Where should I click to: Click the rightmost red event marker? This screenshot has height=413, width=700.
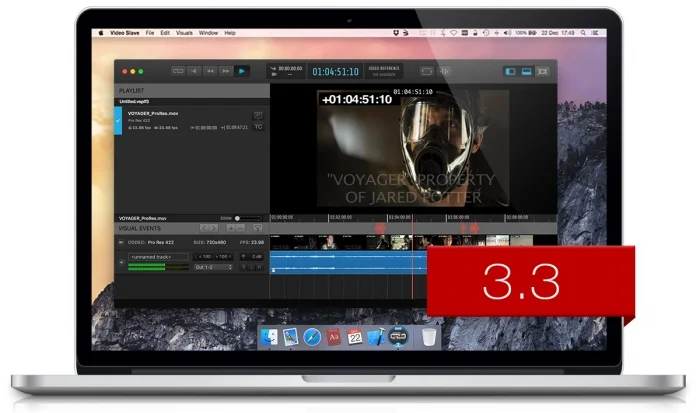click(474, 228)
